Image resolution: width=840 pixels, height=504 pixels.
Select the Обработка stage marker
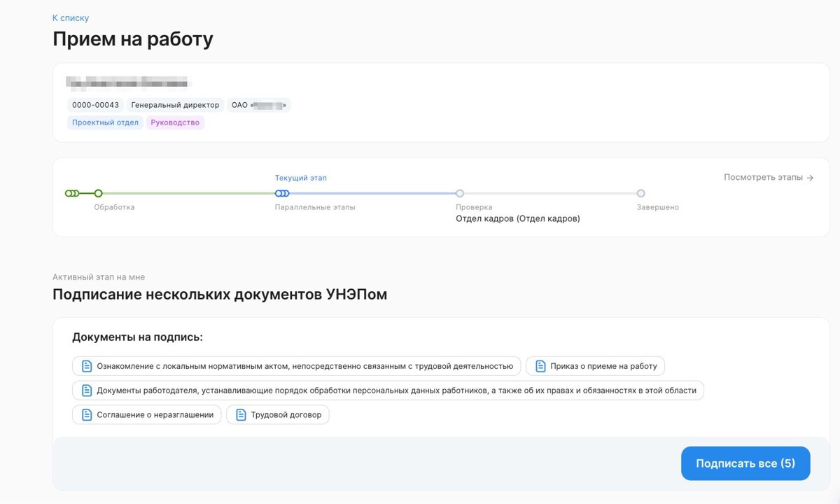(x=98, y=193)
